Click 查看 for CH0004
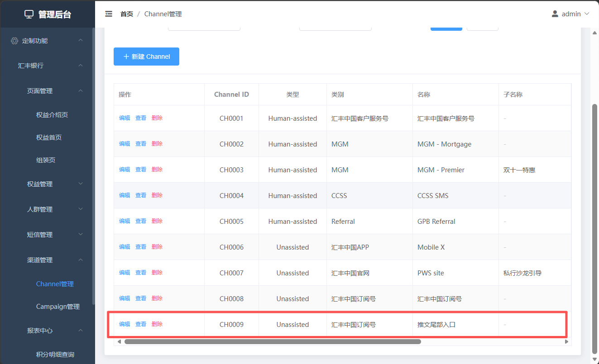 141,195
